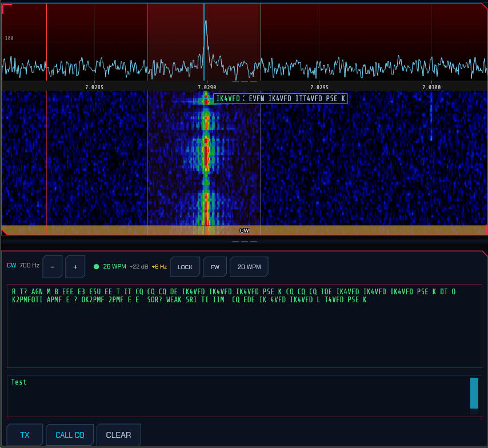This screenshot has width=488, height=448.
Task: Click the +6 Hz offset readout
Action: 159,266
